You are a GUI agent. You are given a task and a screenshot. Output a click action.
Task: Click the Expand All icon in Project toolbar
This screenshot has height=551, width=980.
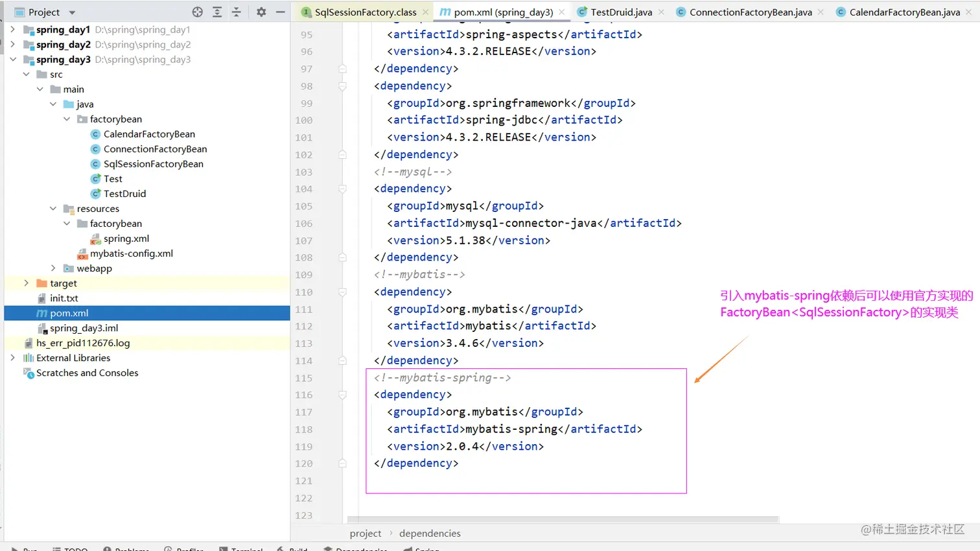[217, 12]
